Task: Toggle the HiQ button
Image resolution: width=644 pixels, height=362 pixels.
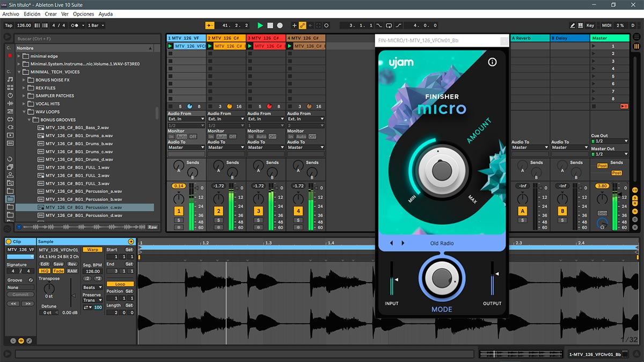Action: click(45, 271)
